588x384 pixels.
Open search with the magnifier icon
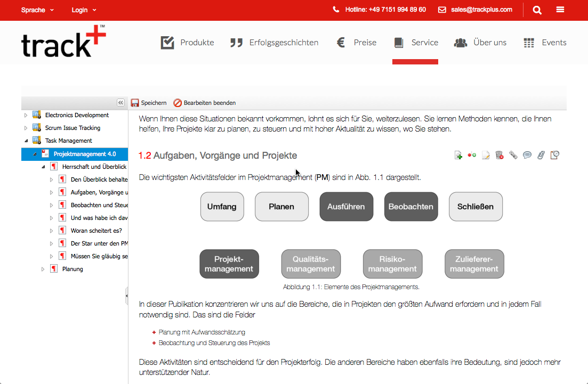tap(537, 10)
